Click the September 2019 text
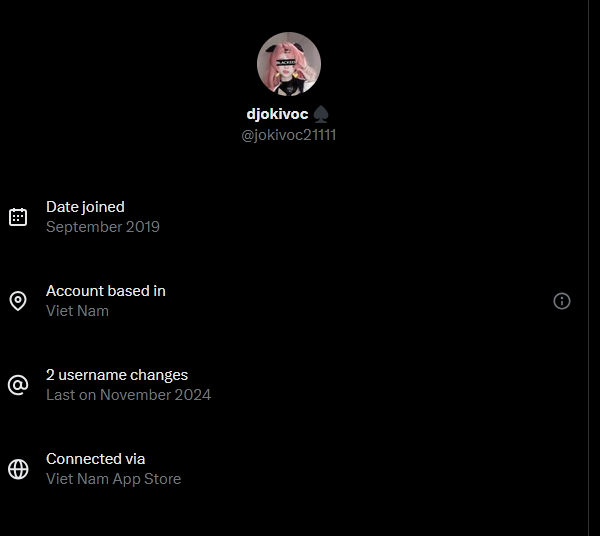Viewport: 600px width, 536px height. pyautogui.click(x=103, y=227)
